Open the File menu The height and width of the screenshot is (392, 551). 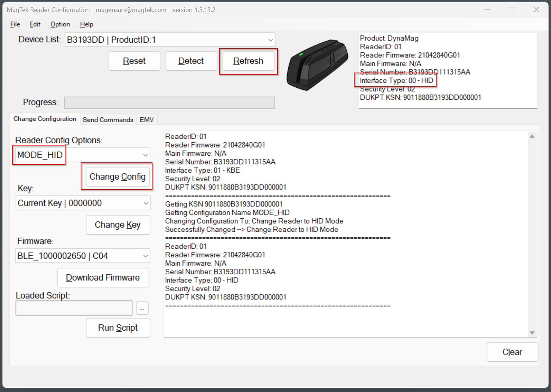click(15, 24)
